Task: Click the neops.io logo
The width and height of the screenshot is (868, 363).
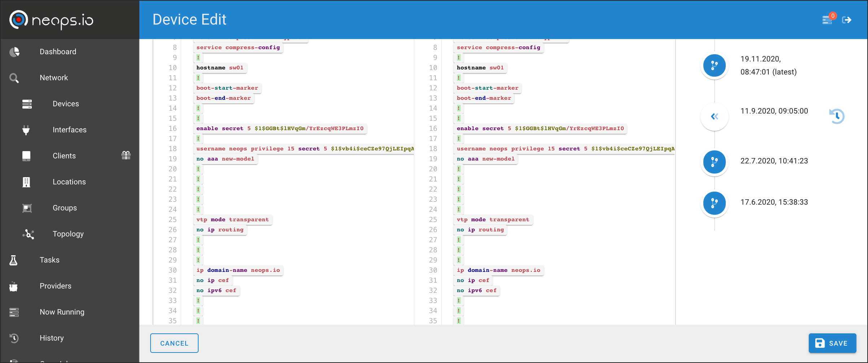Action: tap(51, 20)
